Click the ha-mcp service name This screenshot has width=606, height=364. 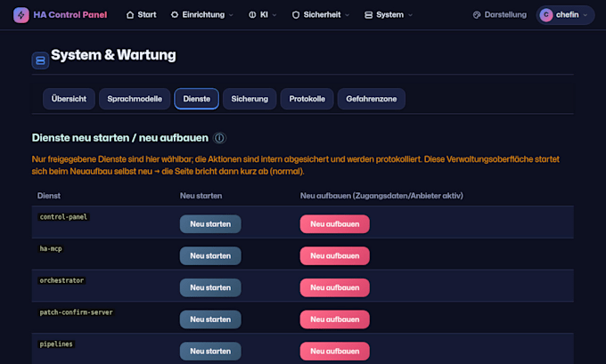pyautogui.click(x=51, y=248)
